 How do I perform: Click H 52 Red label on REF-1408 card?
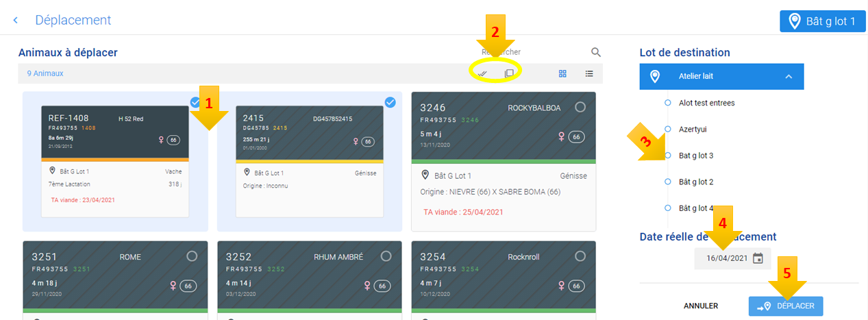pos(132,119)
